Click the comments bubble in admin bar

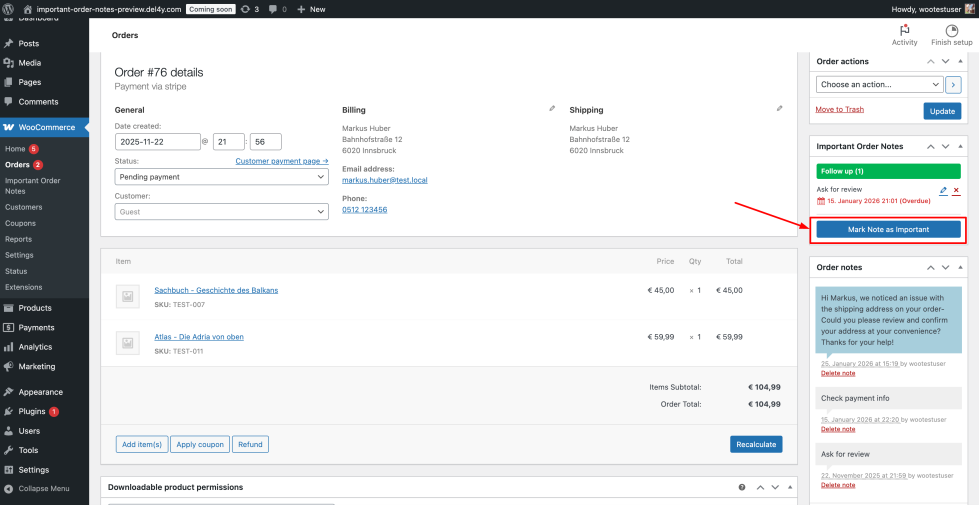pos(273,8)
